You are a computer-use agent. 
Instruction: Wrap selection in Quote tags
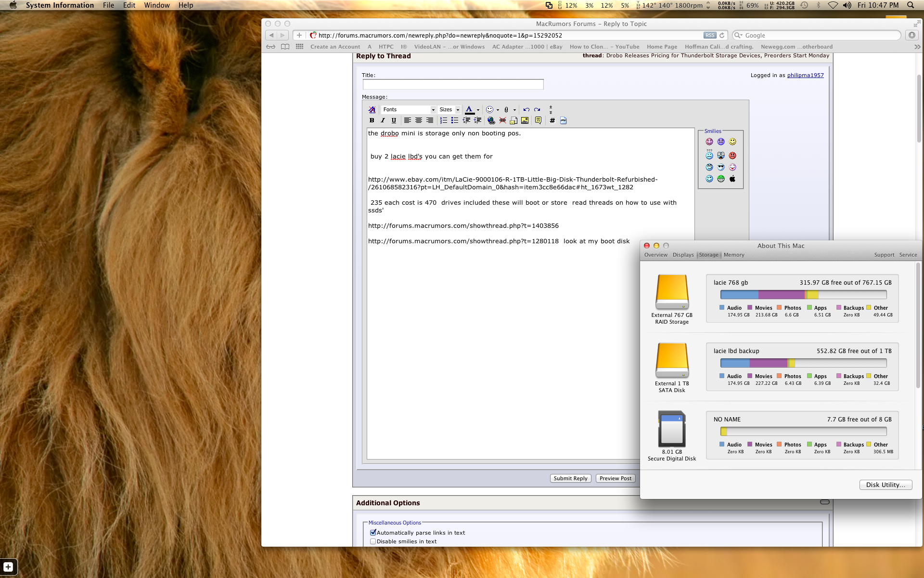click(538, 120)
